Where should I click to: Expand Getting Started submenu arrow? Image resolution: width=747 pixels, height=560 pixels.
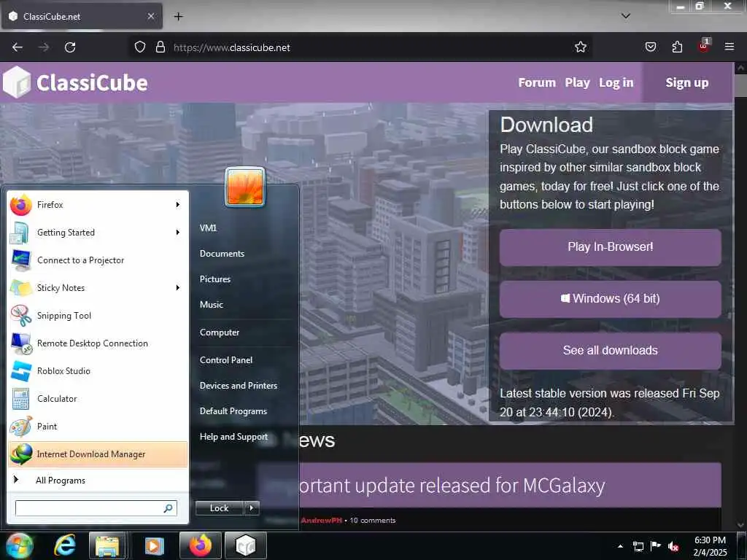tap(178, 233)
